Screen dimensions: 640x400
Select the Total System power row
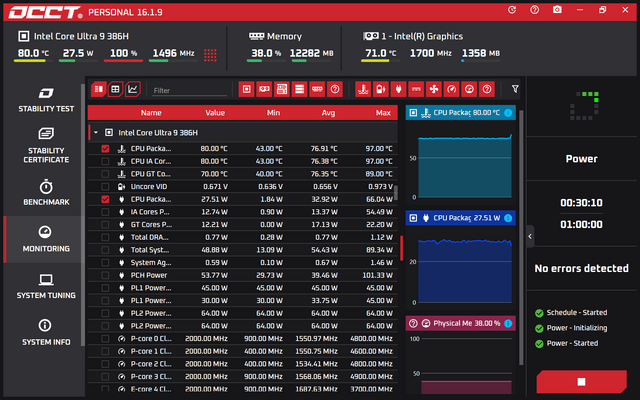pos(242,250)
